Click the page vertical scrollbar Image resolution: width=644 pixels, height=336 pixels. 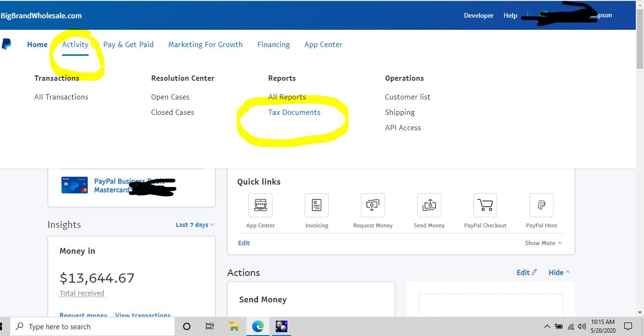[640, 144]
